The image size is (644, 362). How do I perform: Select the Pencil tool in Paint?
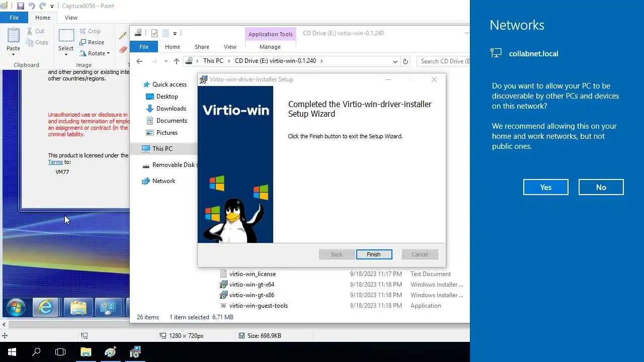tap(123, 36)
